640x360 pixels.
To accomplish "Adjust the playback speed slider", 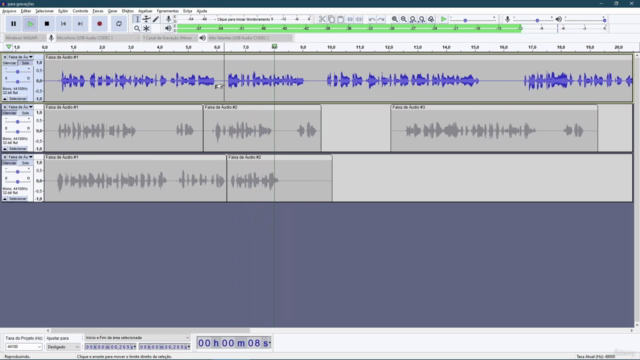I will (x=473, y=20).
